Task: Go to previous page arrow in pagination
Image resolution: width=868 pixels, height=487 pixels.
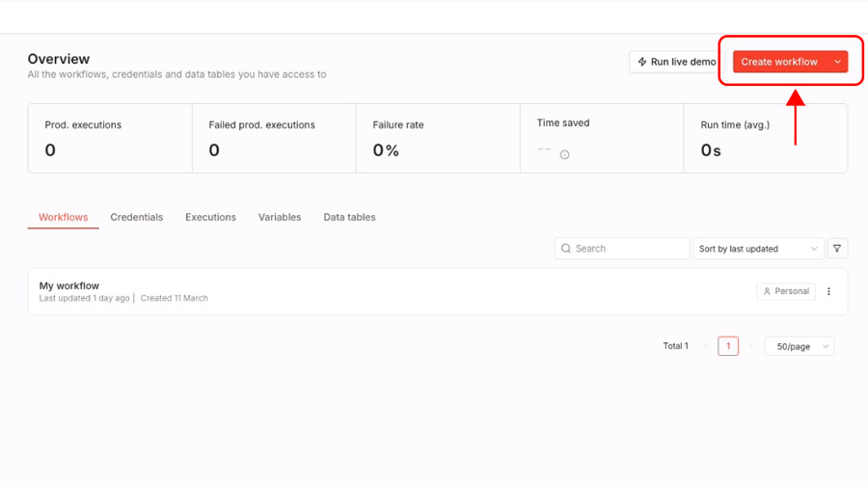Action: coord(705,346)
